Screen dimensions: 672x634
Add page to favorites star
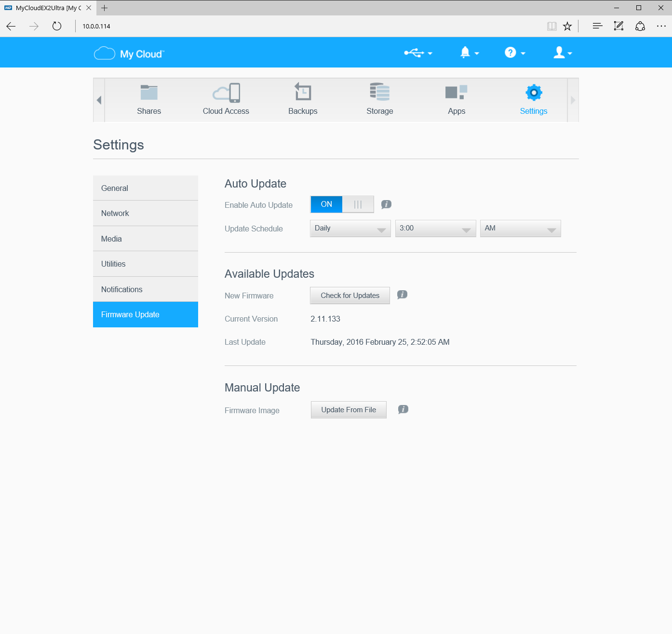(x=567, y=26)
